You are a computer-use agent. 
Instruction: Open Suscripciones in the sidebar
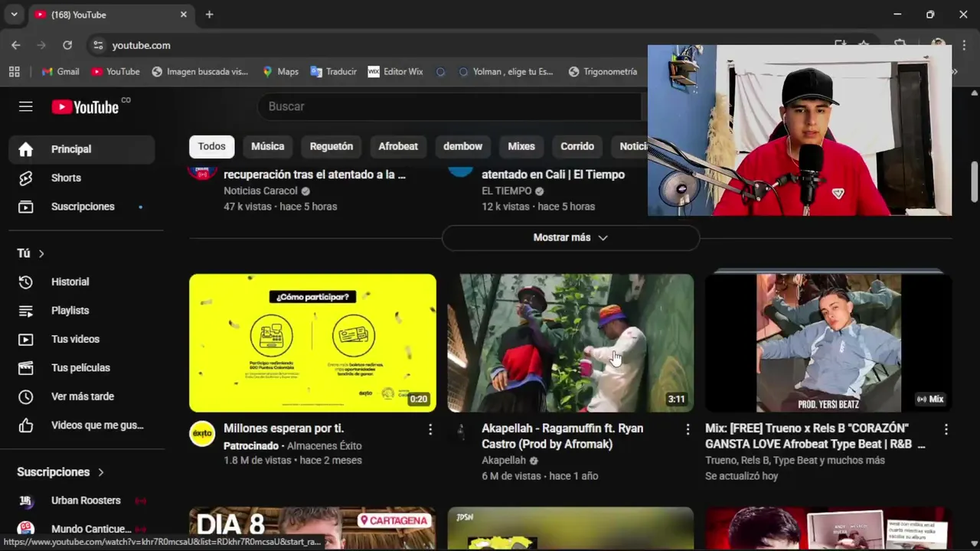click(82, 207)
